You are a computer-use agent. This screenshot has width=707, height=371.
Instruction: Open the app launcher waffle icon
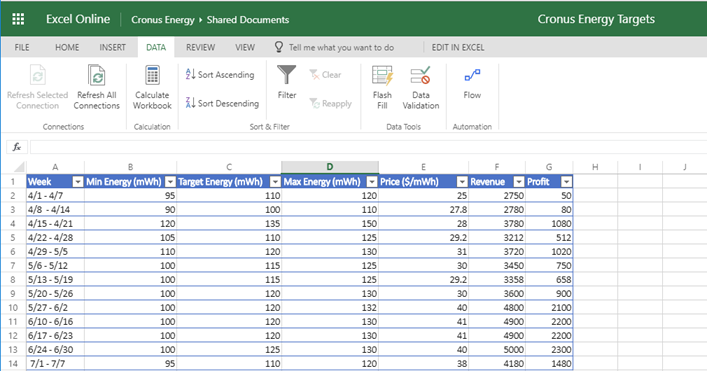click(x=18, y=19)
